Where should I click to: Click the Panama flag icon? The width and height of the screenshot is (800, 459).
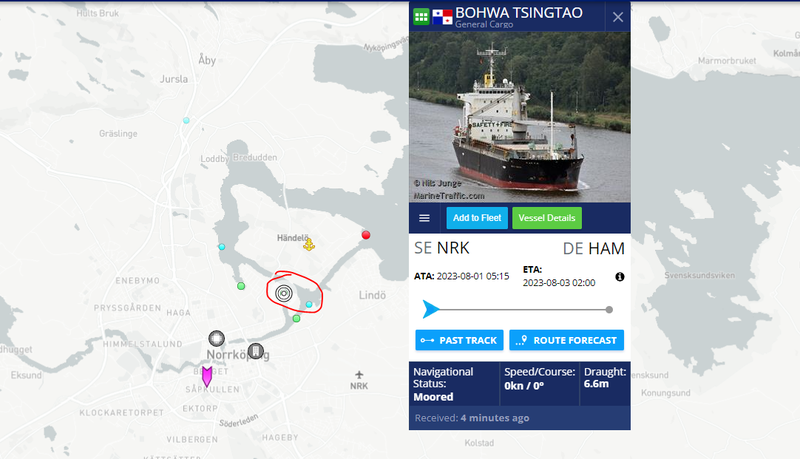(x=442, y=17)
